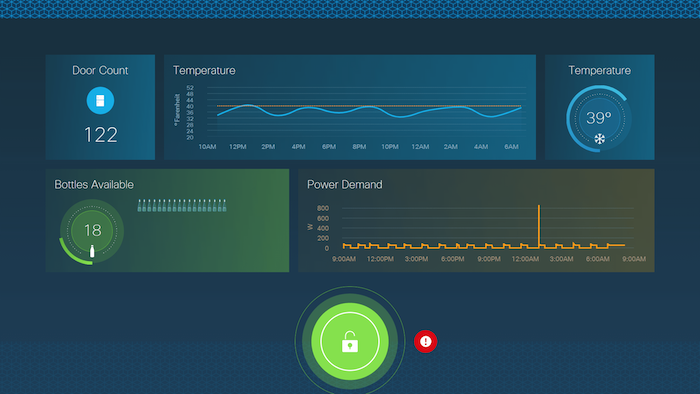Tap the green unlock padlock button
This screenshot has height=394, width=700.
point(350,341)
